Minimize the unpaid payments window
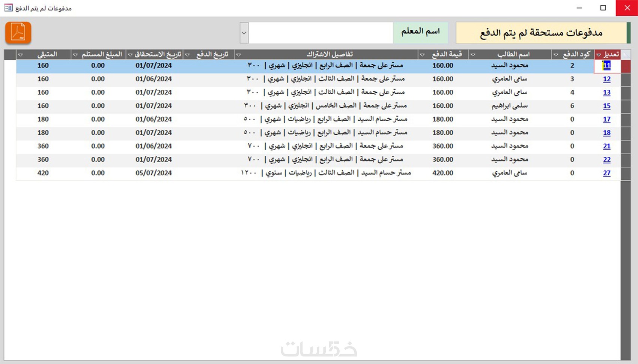Image resolution: width=638 pixels, height=364 pixels. (579, 8)
